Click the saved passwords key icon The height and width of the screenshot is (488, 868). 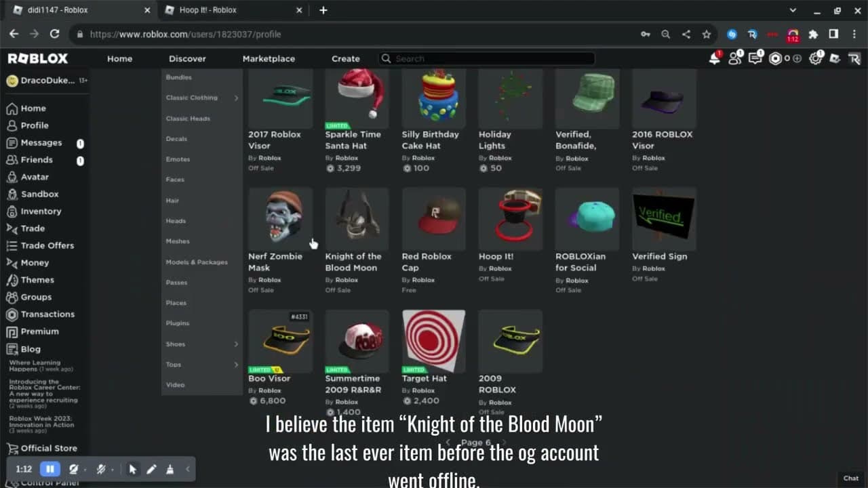(646, 34)
